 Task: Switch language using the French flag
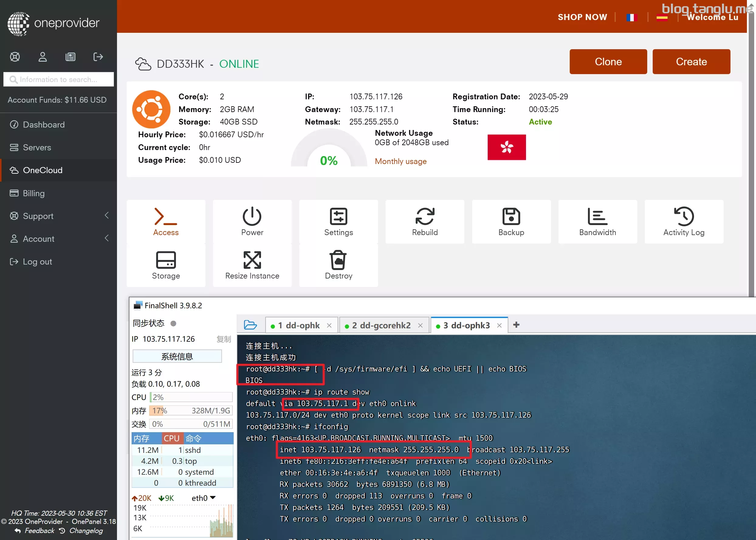(631, 17)
